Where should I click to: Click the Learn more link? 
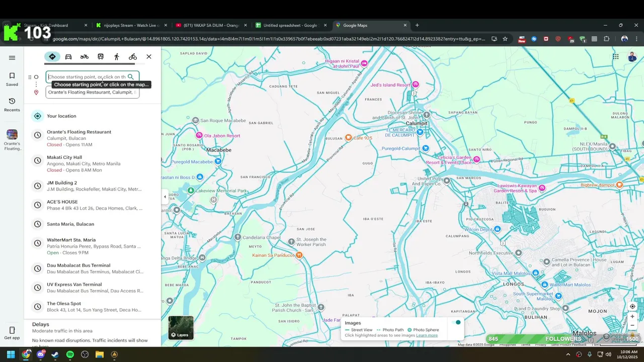click(427, 335)
